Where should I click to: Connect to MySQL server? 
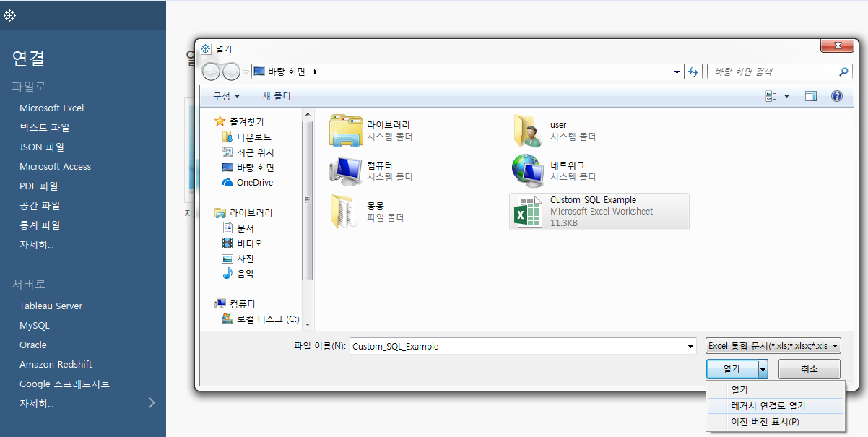tap(35, 325)
